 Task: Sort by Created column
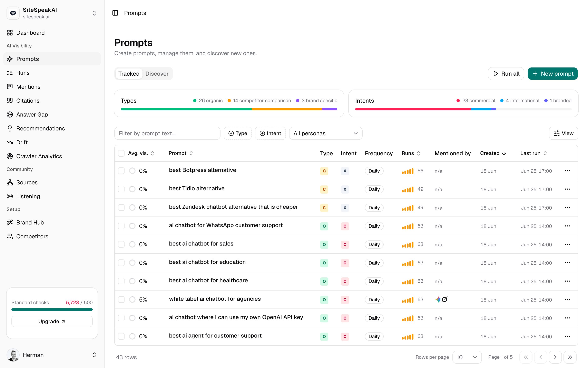click(493, 153)
